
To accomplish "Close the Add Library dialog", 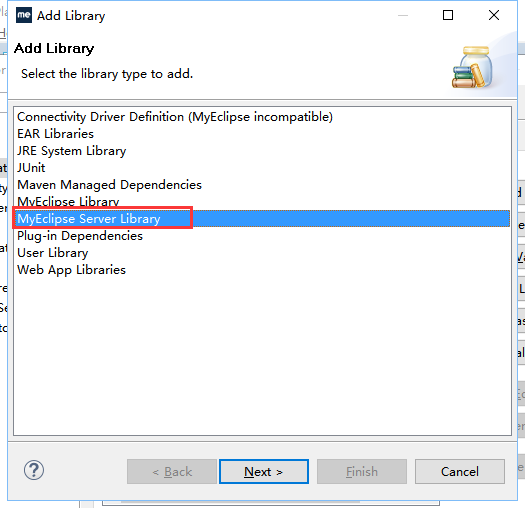I will 494,15.
